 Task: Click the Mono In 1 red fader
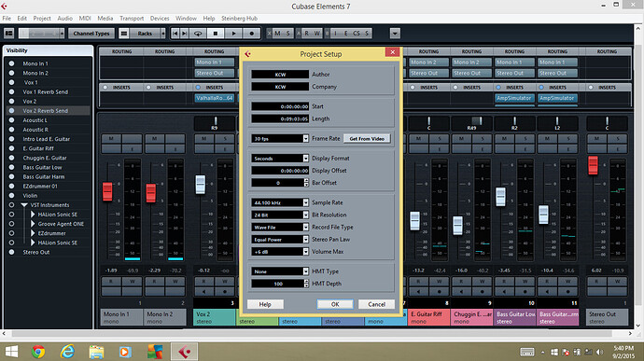coord(107,191)
